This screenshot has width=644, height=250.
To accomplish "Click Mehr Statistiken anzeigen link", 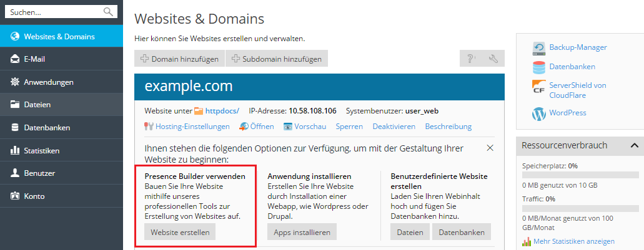I will pyautogui.click(x=573, y=241).
